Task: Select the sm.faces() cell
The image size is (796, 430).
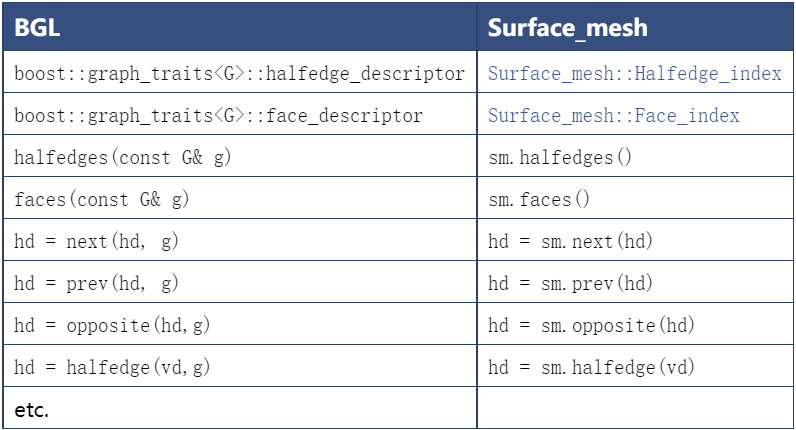Action: point(635,198)
